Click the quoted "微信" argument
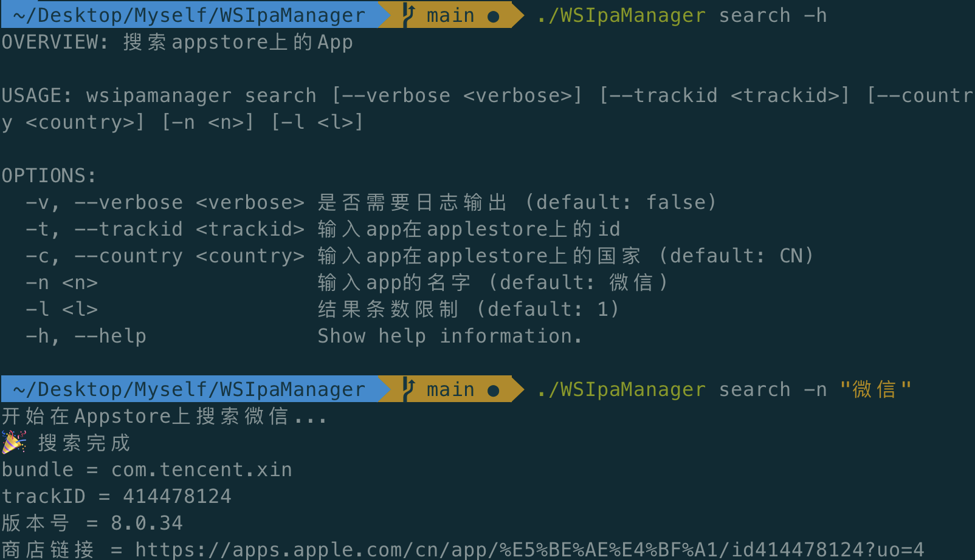 876,389
